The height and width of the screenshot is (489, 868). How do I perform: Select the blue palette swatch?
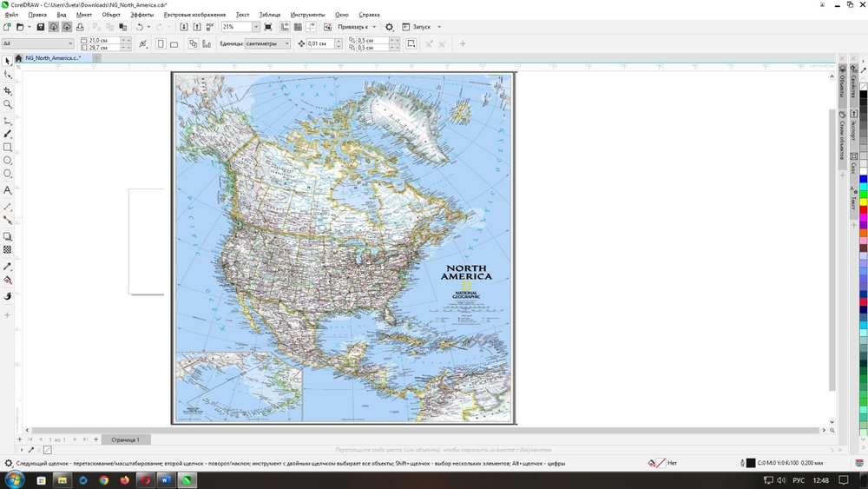click(863, 179)
